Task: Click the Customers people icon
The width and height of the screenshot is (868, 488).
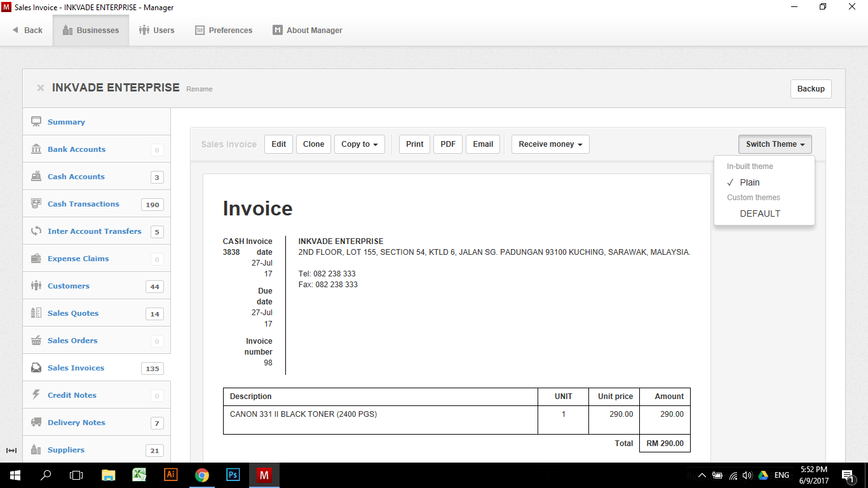Action: tap(36, 286)
